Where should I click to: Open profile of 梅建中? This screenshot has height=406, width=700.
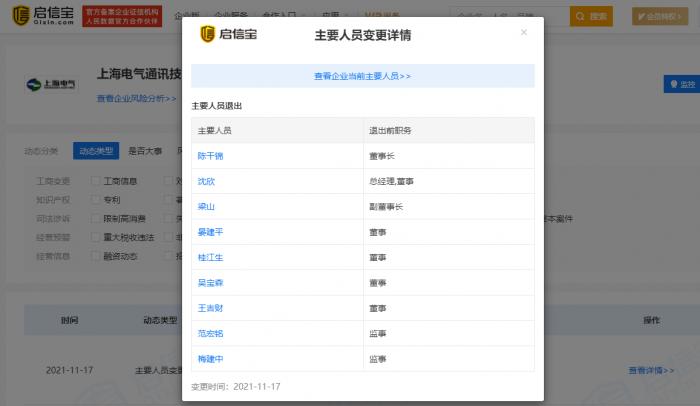point(210,358)
